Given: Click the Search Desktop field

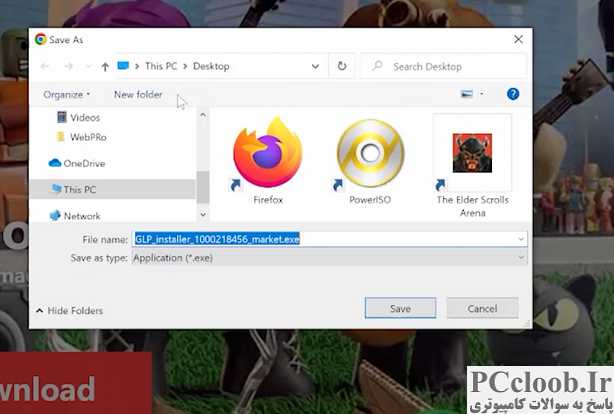Looking at the screenshot, I should tap(444, 66).
